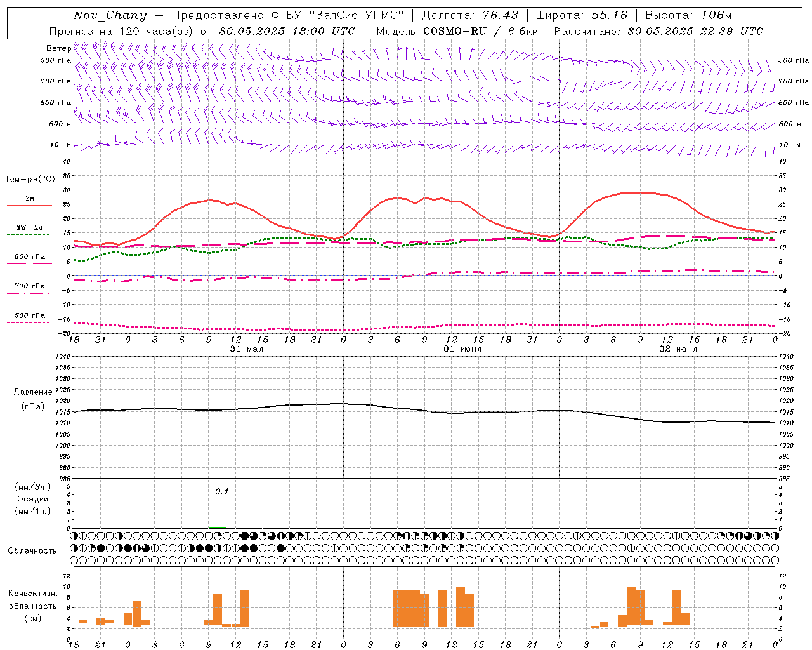
Task: Click the 'Td 2м' dew point legend entry
Action: [x=30, y=227]
